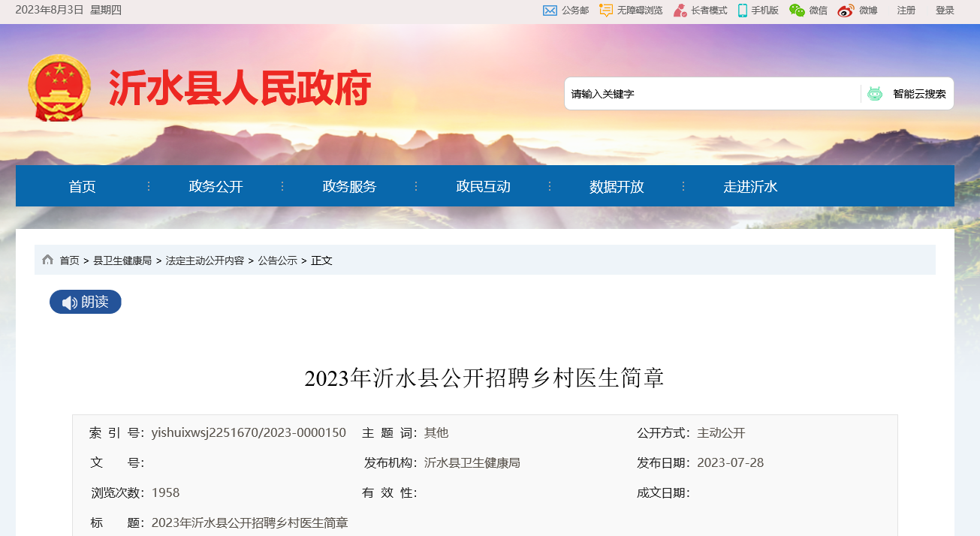The image size is (980, 536).
Task: Click the breadcrumb home icon
Action: 48,260
